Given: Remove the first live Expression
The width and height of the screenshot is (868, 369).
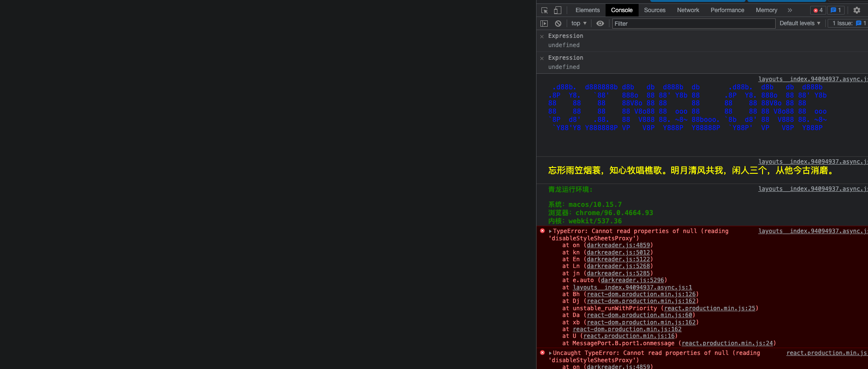Looking at the screenshot, I should click(x=542, y=36).
